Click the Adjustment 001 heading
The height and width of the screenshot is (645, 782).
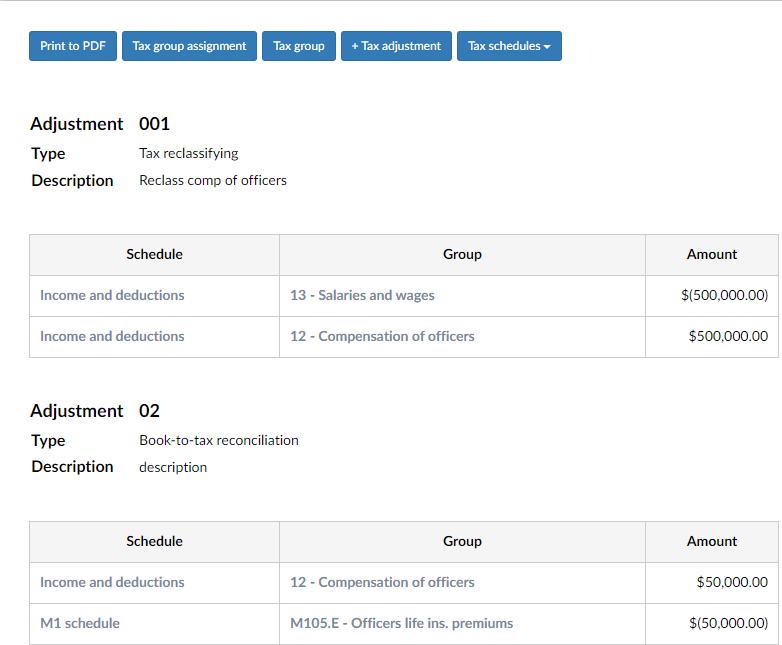click(x=100, y=124)
